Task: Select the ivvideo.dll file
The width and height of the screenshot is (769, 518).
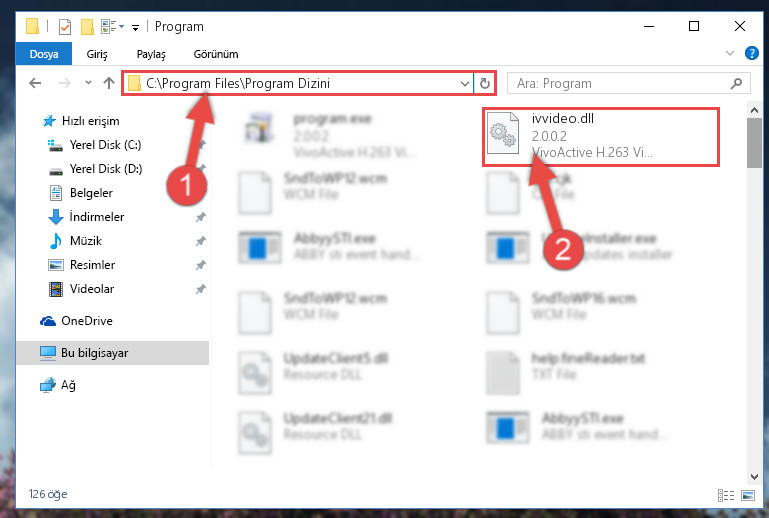Action: (600, 137)
